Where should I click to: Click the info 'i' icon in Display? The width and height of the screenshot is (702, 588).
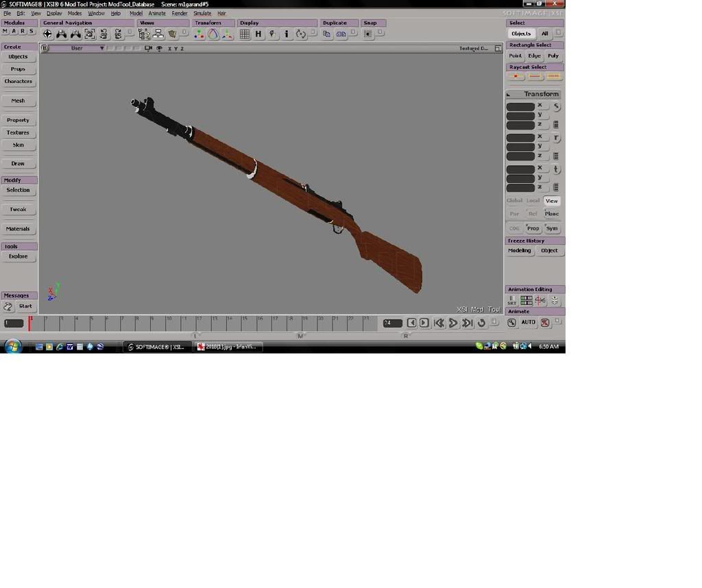(287, 34)
